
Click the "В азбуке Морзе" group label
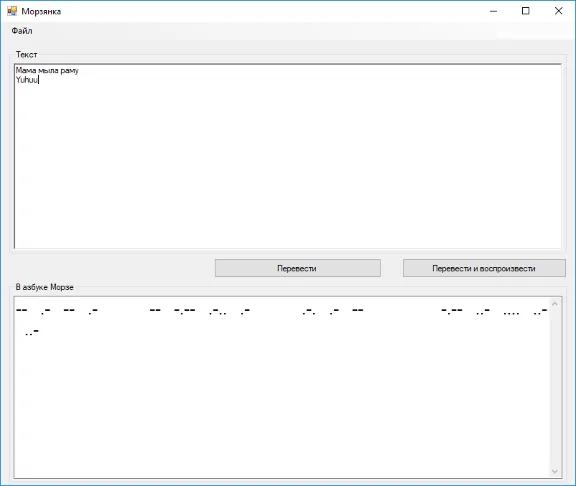tap(44, 287)
